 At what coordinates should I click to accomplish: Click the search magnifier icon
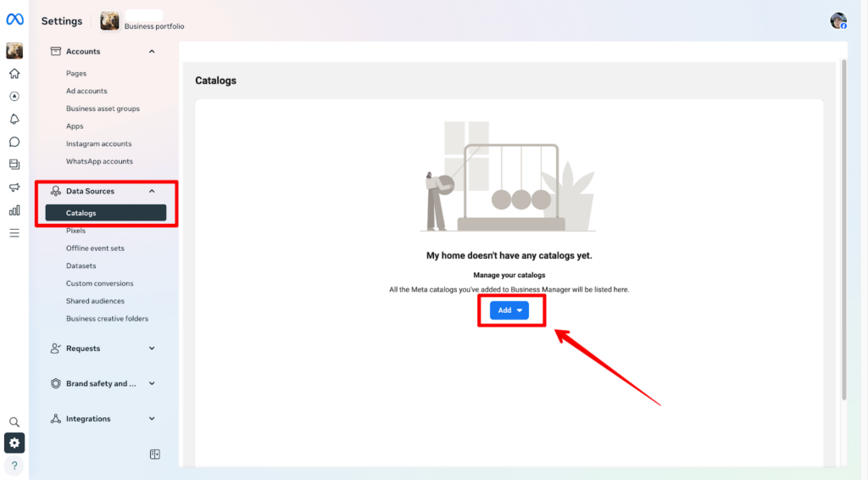(14, 421)
